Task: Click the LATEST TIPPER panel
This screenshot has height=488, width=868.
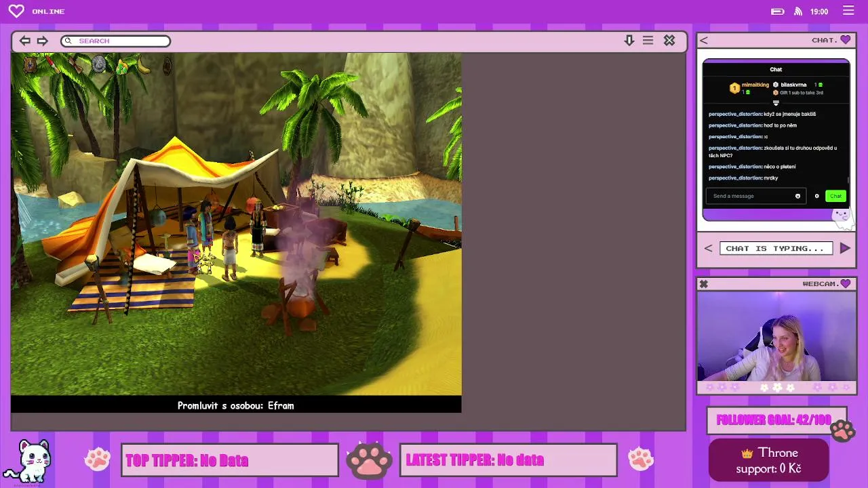Action: pos(509,460)
